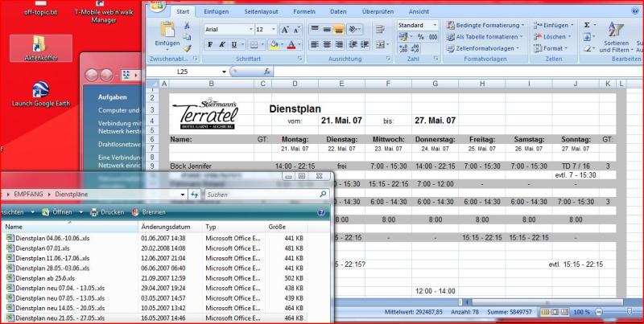Select the normal view button in status bar

pos(545,311)
